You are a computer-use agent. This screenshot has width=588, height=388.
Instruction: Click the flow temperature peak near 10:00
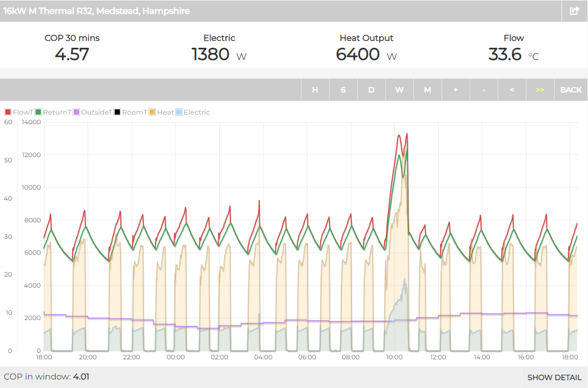[x=407, y=134]
